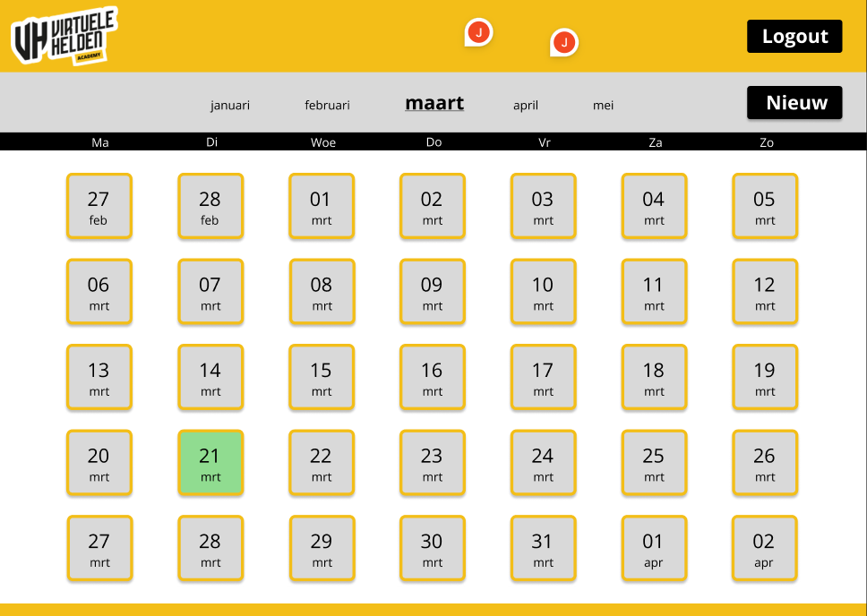Select the 31 mrt day tile
Image resolution: width=867 pixels, height=616 pixels.
pyautogui.click(x=544, y=548)
